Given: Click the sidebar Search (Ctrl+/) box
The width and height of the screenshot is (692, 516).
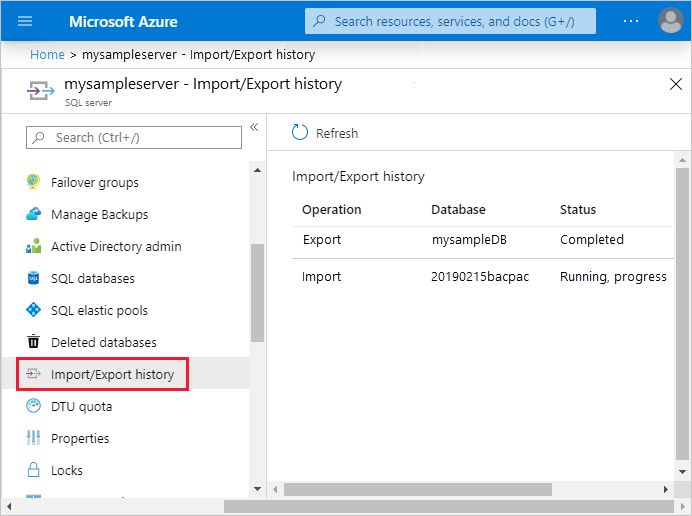Looking at the screenshot, I should tap(134, 137).
